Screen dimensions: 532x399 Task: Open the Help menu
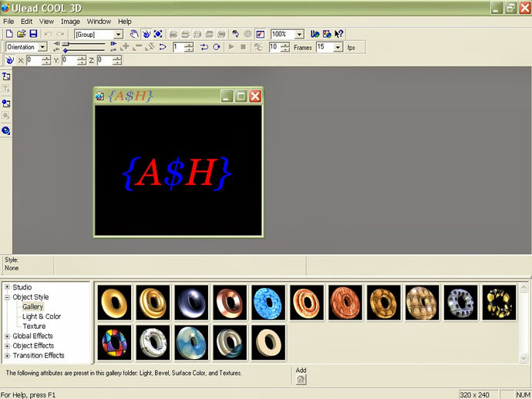pyautogui.click(x=124, y=22)
